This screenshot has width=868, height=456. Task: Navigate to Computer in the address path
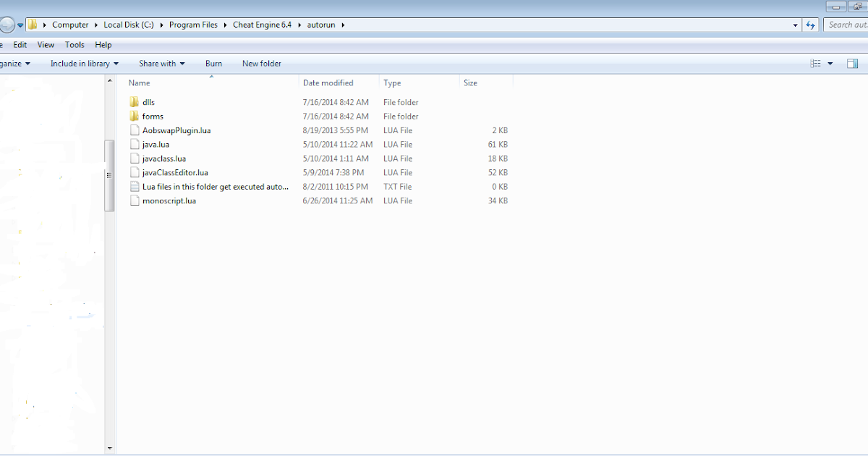pos(70,25)
